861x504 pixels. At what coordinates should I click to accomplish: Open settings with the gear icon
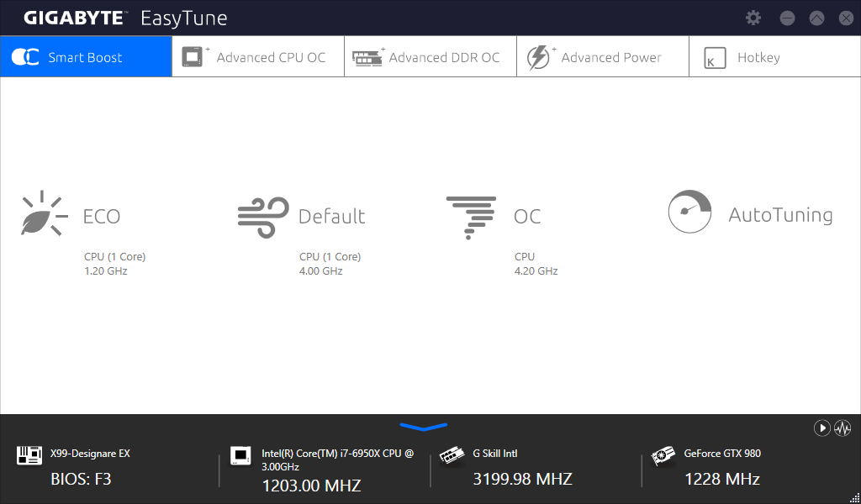753,18
